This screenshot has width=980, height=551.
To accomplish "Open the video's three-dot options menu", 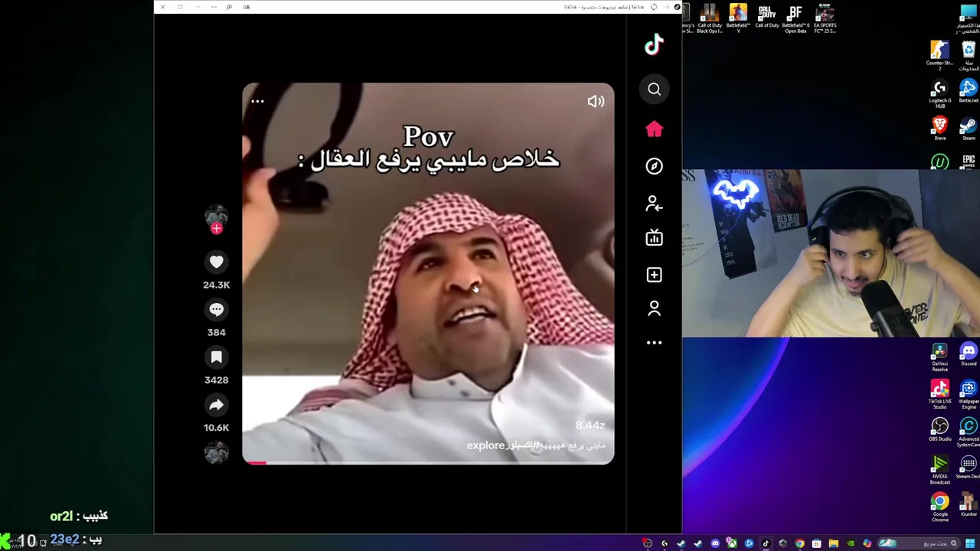I will pos(257,101).
